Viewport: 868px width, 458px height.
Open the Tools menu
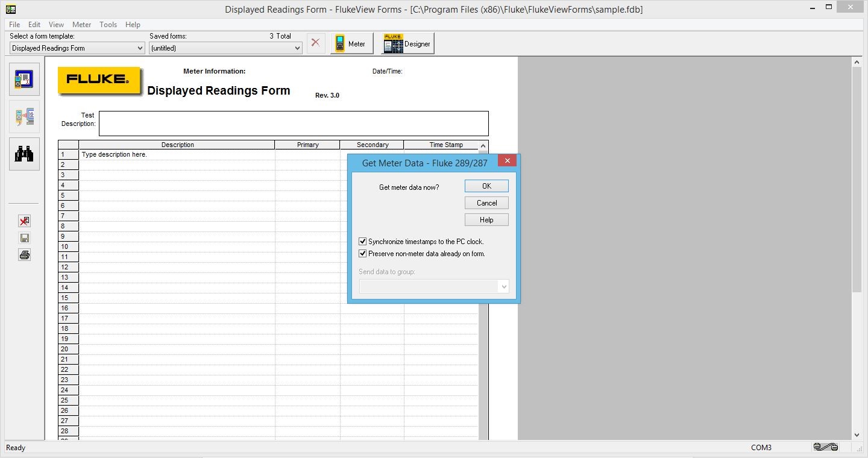[x=108, y=25]
